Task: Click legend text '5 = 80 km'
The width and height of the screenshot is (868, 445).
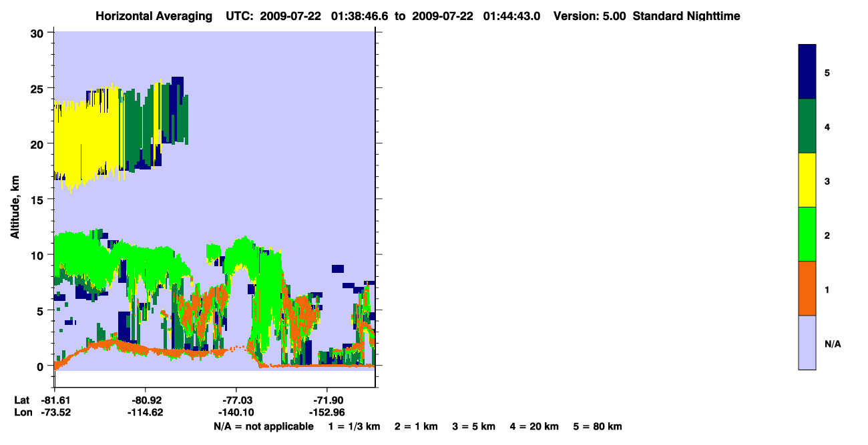Action: (598, 426)
